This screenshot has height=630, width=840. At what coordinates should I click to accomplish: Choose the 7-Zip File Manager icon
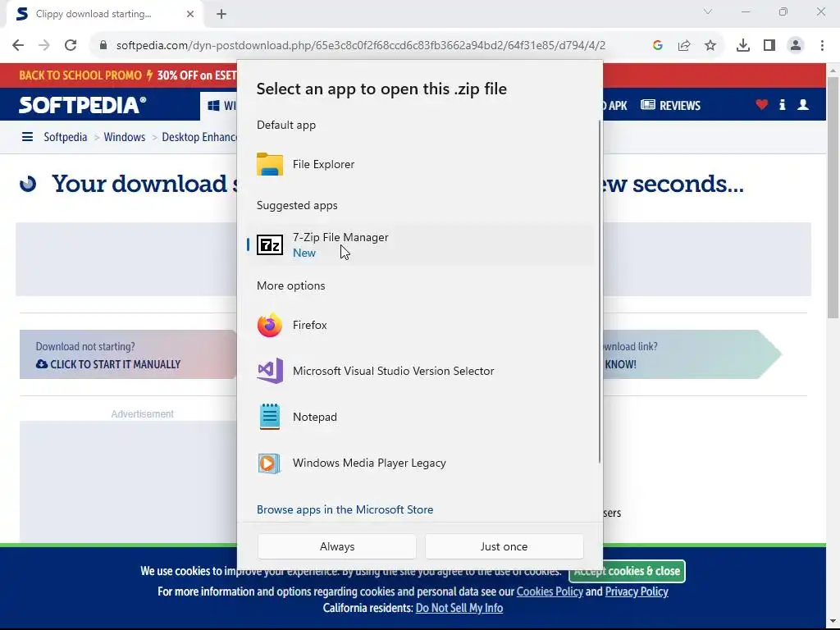(269, 244)
